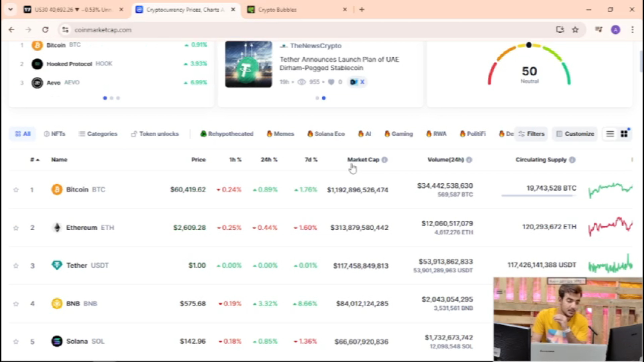Sort table by 24h % column

coord(269,160)
